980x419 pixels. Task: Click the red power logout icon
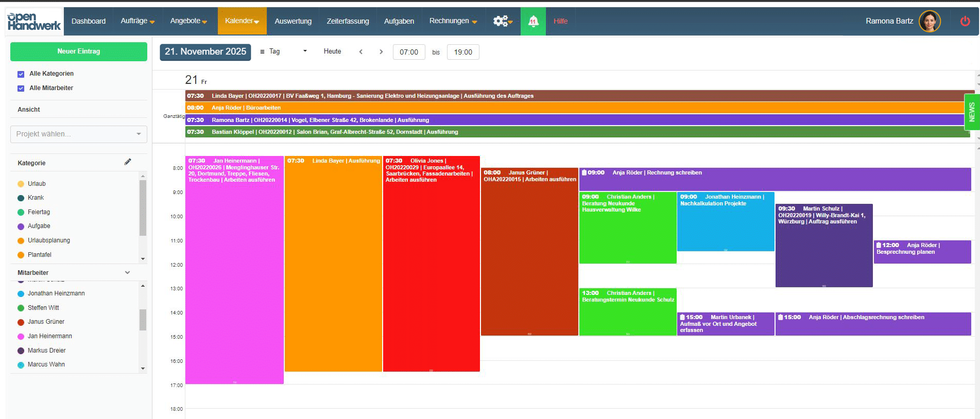pyautogui.click(x=965, y=21)
